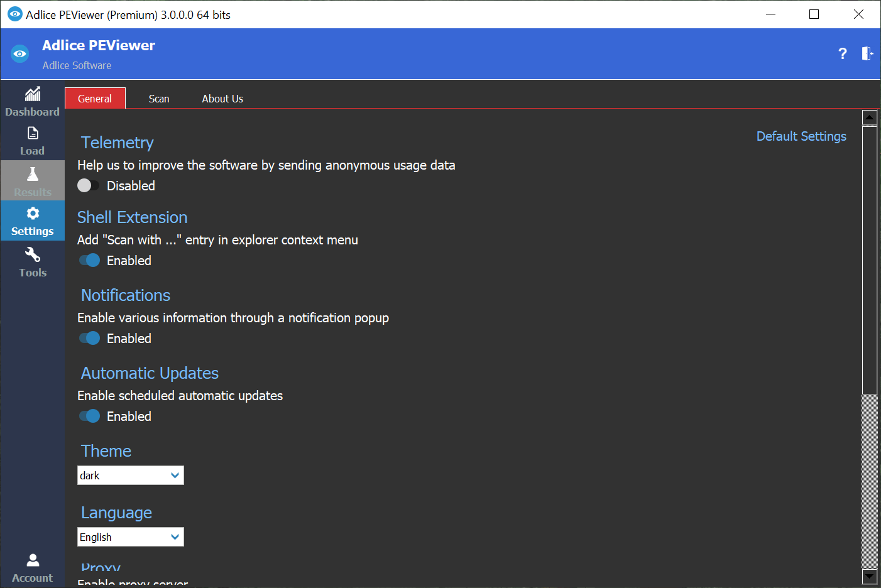This screenshot has width=881, height=588.
Task: Click the PEViewer eye logo in header
Action: click(x=20, y=54)
